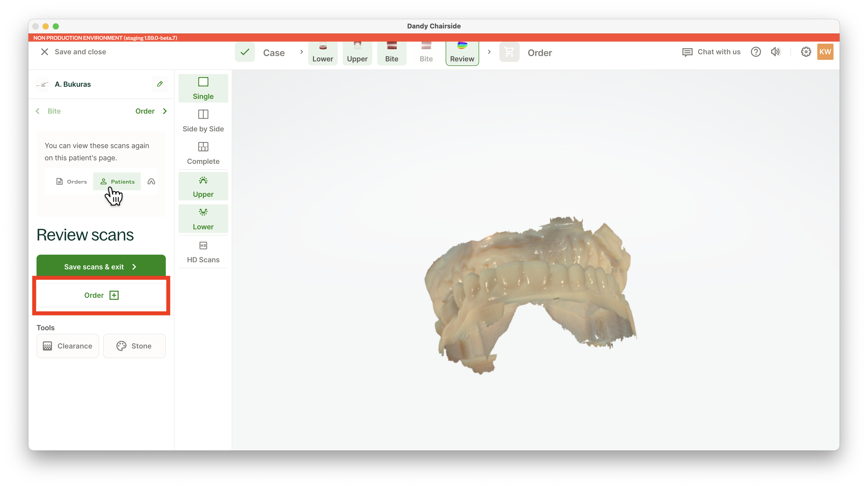Enable the Clearance tool
This screenshot has height=488, width=868.
pos(68,346)
